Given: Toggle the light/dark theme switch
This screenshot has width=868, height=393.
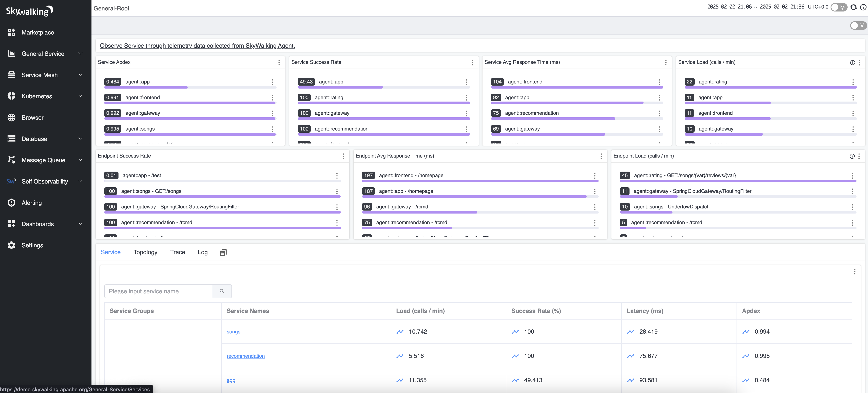Looking at the screenshot, I should [839, 7].
